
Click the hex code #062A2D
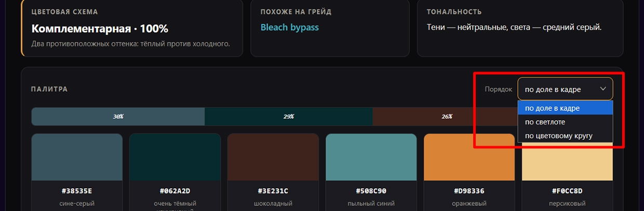pyautogui.click(x=175, y=191)
